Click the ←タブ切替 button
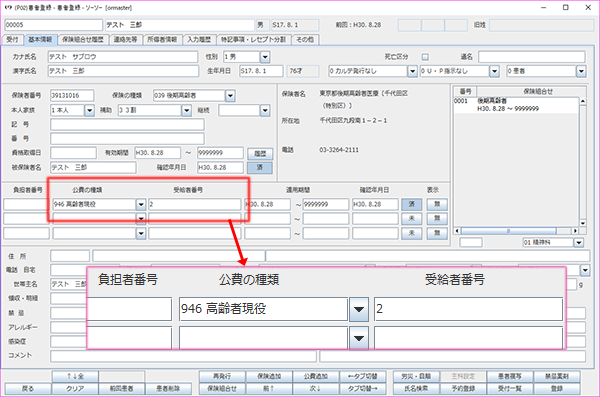600x397 pixels. (x=362, y=376)
